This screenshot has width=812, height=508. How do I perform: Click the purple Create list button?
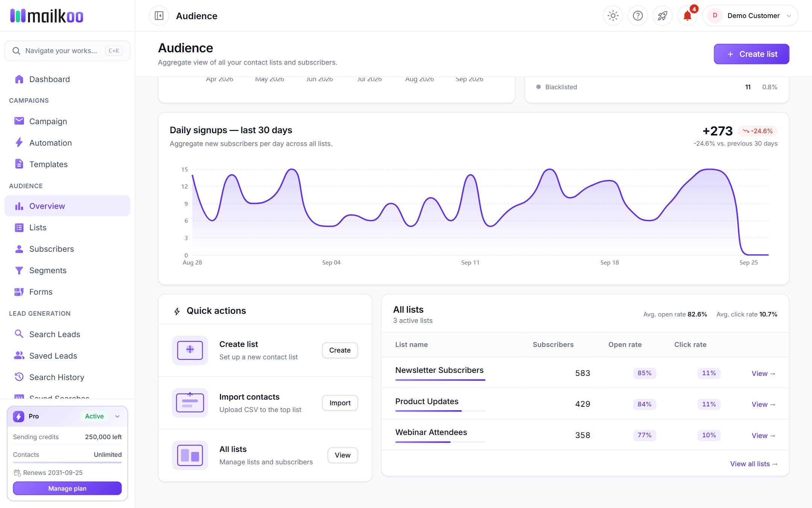point(751,54)
